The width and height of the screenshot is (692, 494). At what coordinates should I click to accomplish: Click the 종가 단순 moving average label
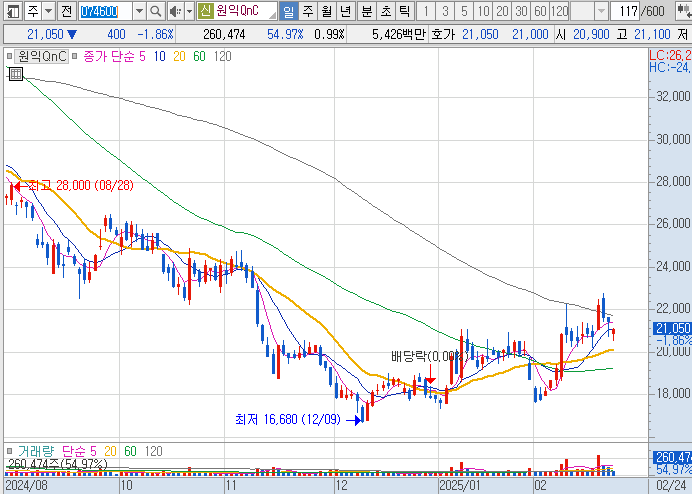108,56
